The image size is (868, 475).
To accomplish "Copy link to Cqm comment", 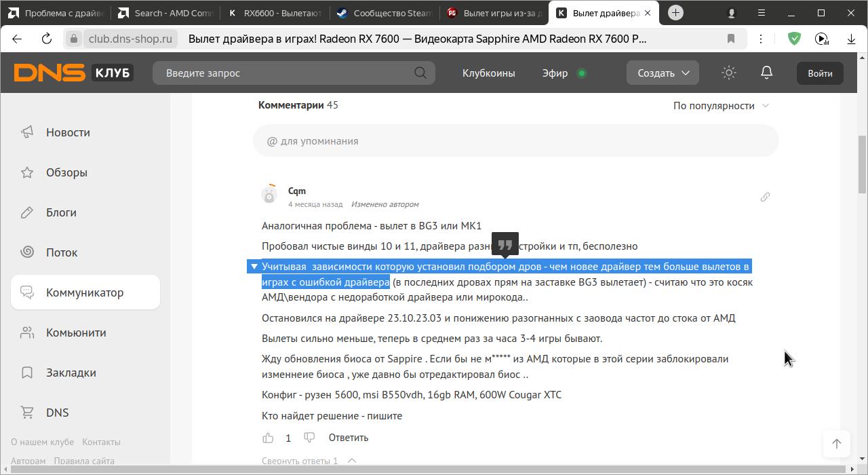I will point(765,197).
